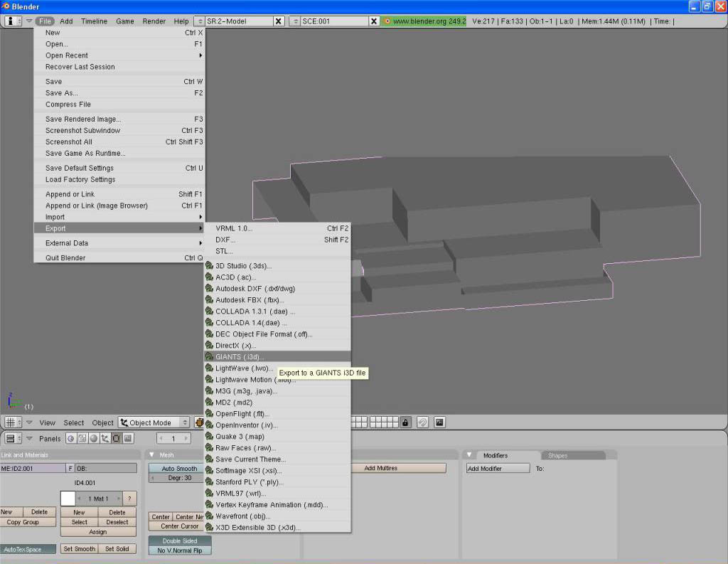Click the render image icon in 3D header
Viewport: 728px width, 564px height.
[439, 422]
